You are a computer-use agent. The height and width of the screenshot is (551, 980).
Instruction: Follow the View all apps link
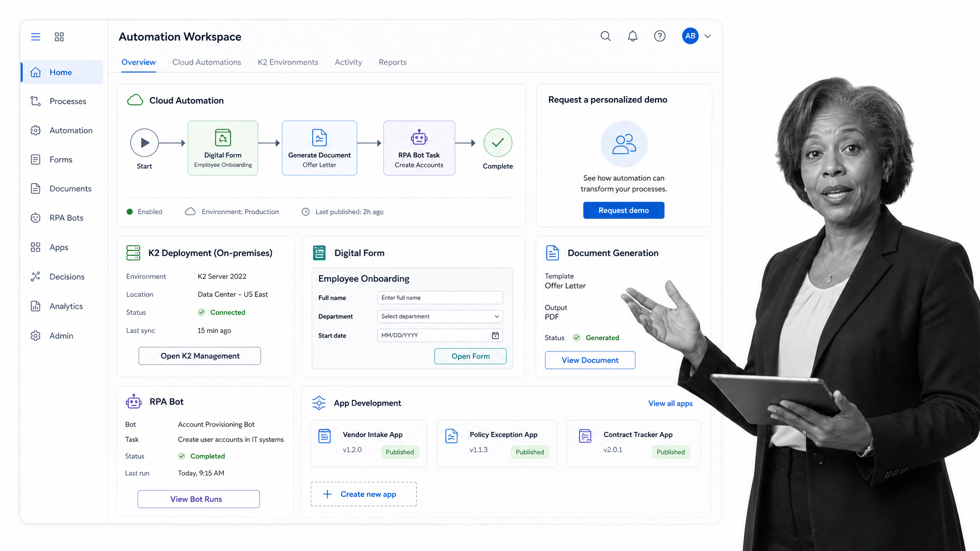(x=670, y=403)
